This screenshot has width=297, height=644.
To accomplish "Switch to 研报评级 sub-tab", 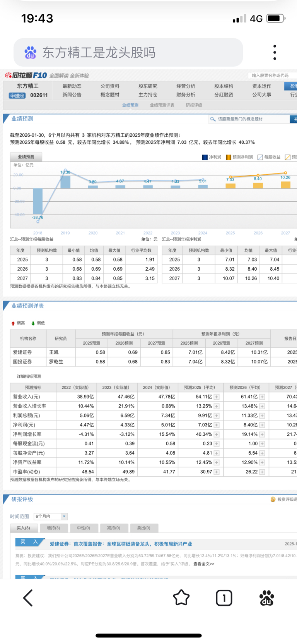I will click(194, 105).
